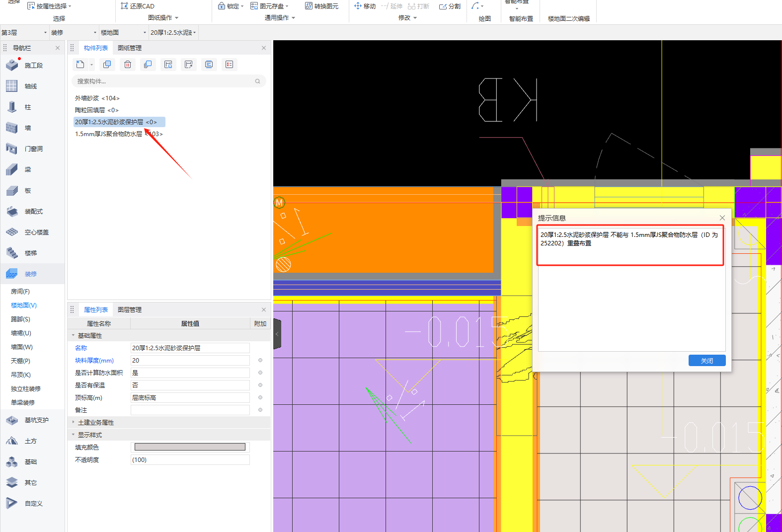Click the search magnifier icon in component search

point(257,81)
